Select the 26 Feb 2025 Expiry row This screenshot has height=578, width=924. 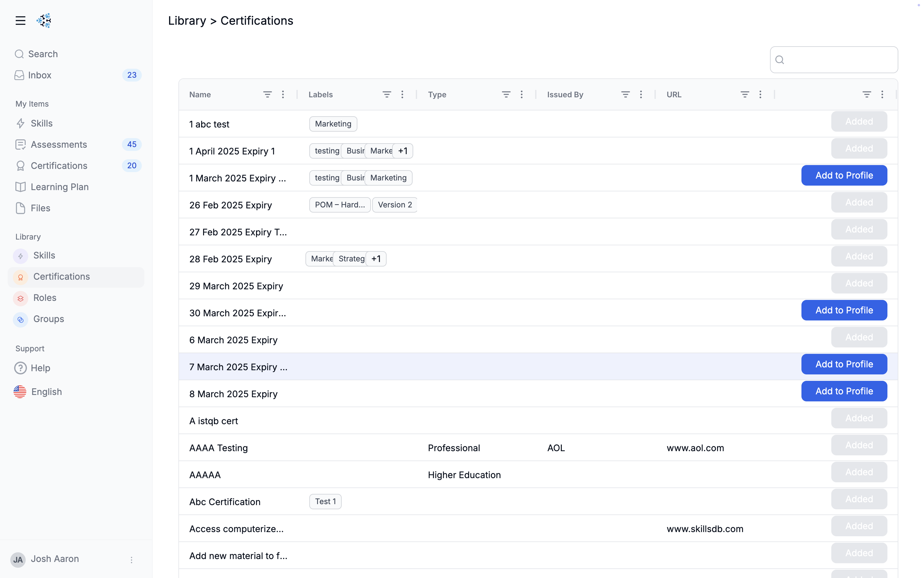pos(538,205)
